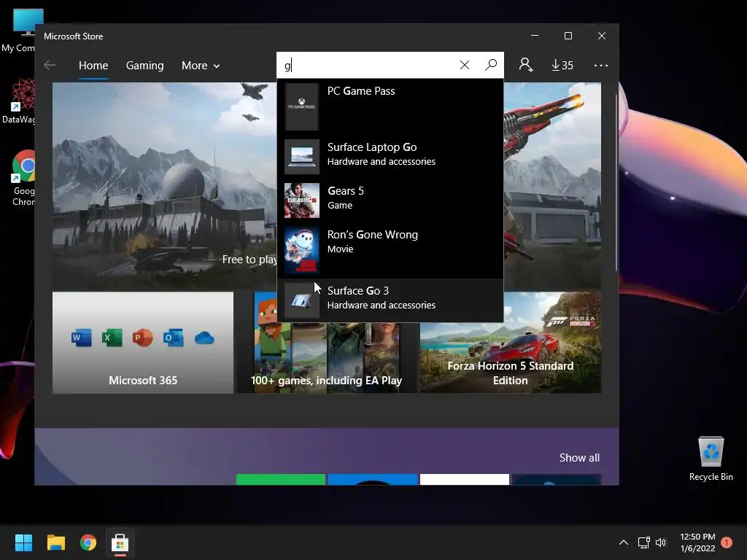Choose the Surface Laptop Go suggestion text
This screenshot has width=747, height=560.
(x=381, y=154)
